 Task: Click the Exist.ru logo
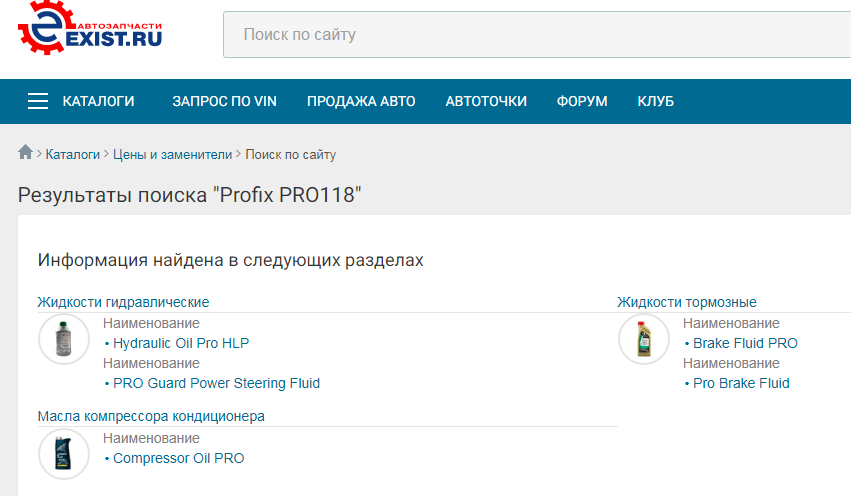pos(90,28)
